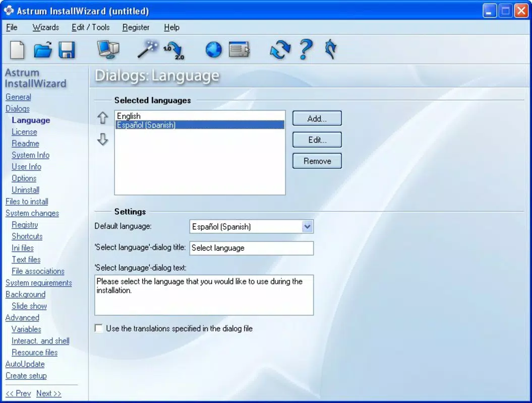Click the Astrum app icon in title bar
Viewport: 532px width, 403px height.
[x=9, y=11]
